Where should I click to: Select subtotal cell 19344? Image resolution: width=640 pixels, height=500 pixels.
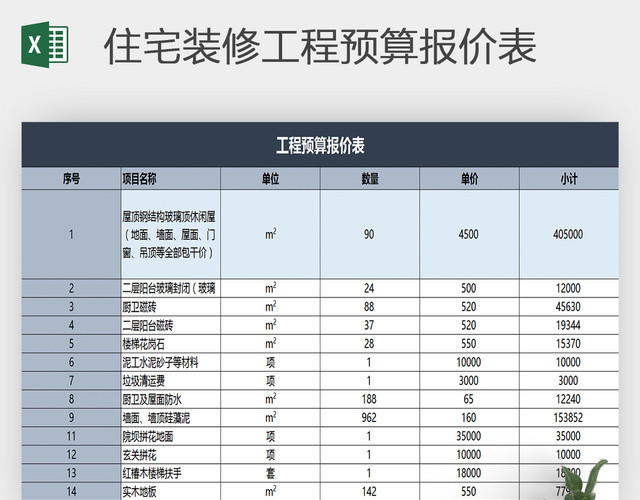click(569, 325)
